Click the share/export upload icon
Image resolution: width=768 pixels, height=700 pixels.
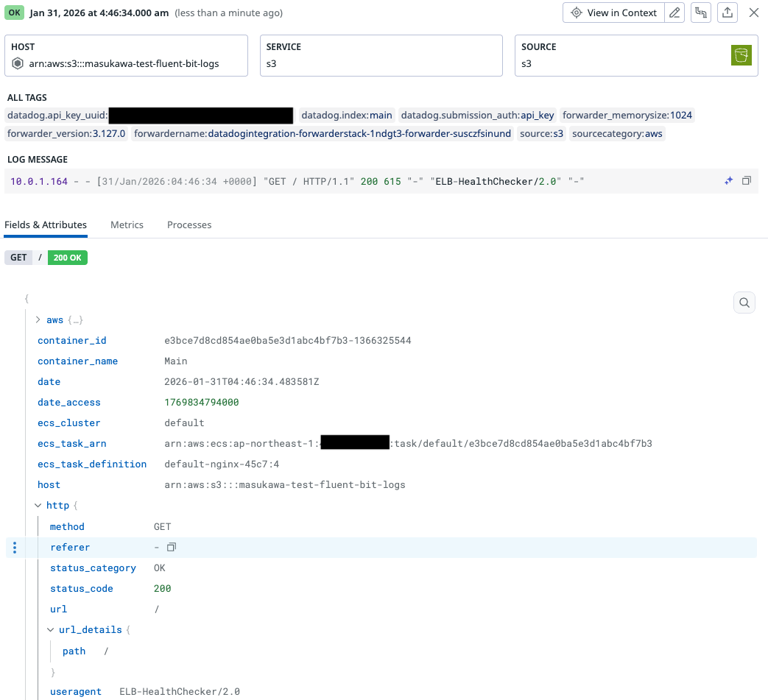coord(727,13)
